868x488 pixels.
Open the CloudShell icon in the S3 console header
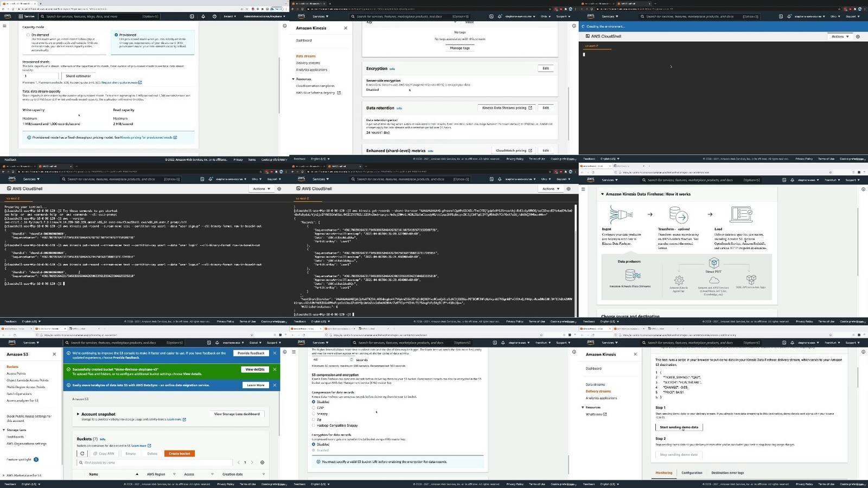[x=209, y=343]
